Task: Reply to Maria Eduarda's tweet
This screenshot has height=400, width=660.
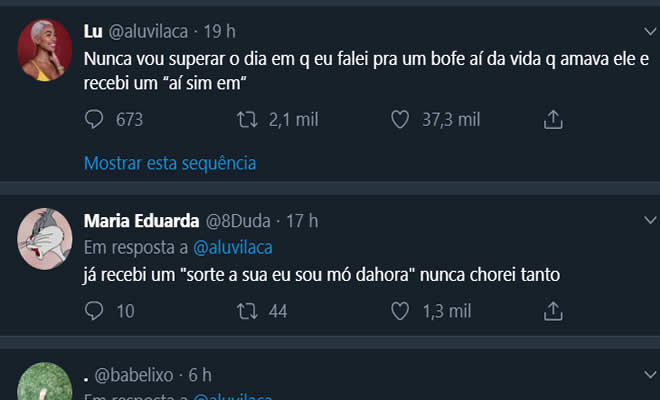Action: click(94, 311)
